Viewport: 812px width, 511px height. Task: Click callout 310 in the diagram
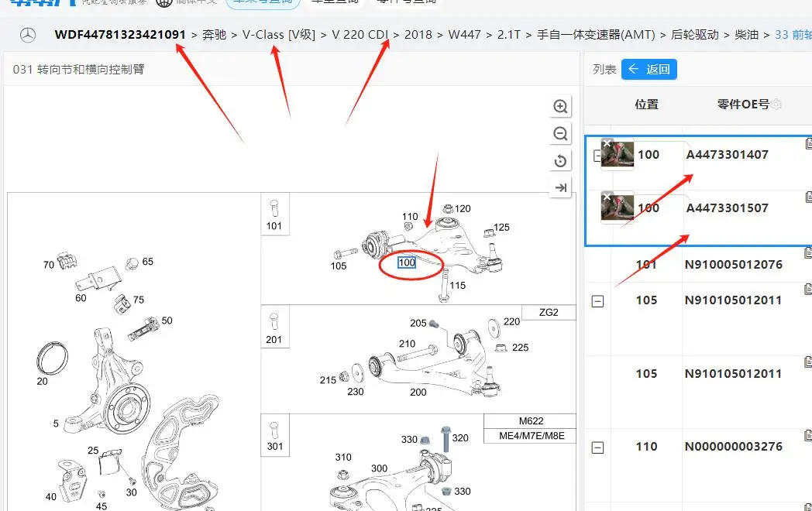point(343,457)
